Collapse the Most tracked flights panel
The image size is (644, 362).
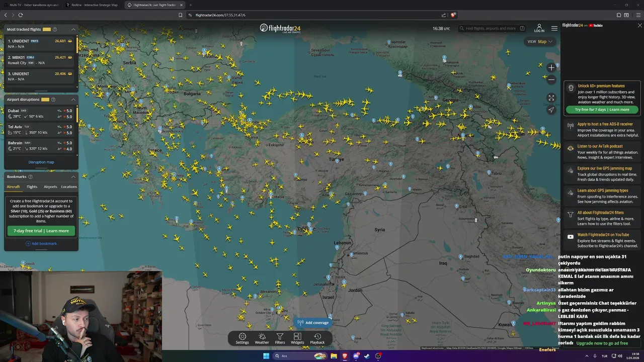coord(73,29)
